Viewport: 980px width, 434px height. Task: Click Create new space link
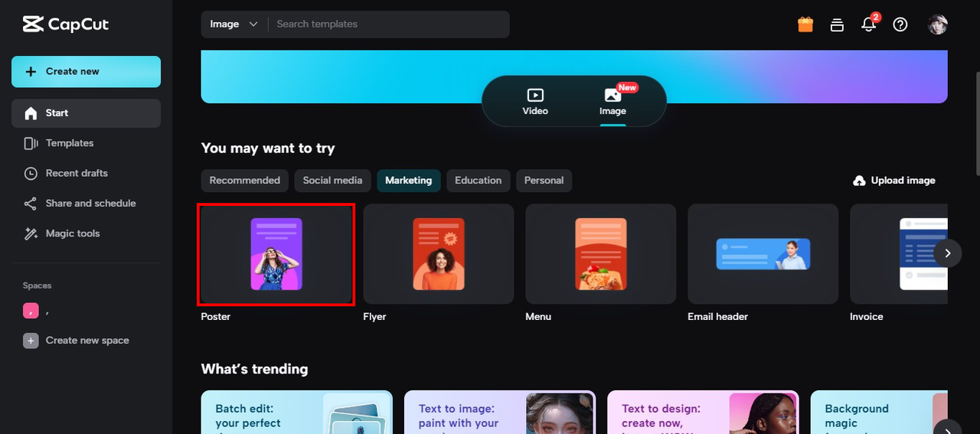coord(87,341)
